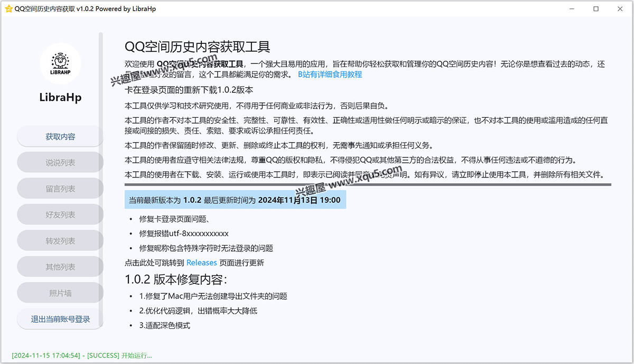This screenshot has width=634, height=364.
Task: Open the B站有详细食用教程 tutorial link
Action: point(330,74)
